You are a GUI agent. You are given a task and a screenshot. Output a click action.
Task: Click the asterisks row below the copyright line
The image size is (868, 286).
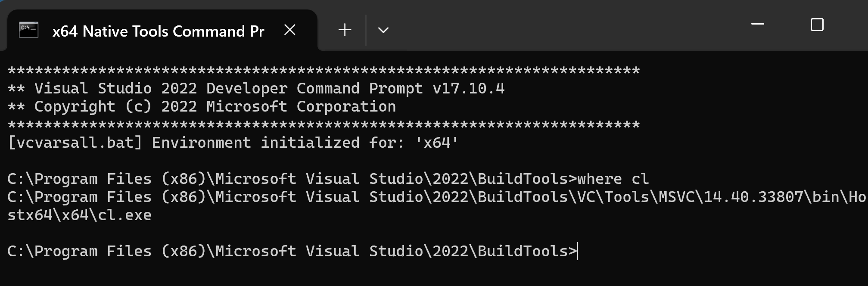pyautogui.click(x=324, y=124)
